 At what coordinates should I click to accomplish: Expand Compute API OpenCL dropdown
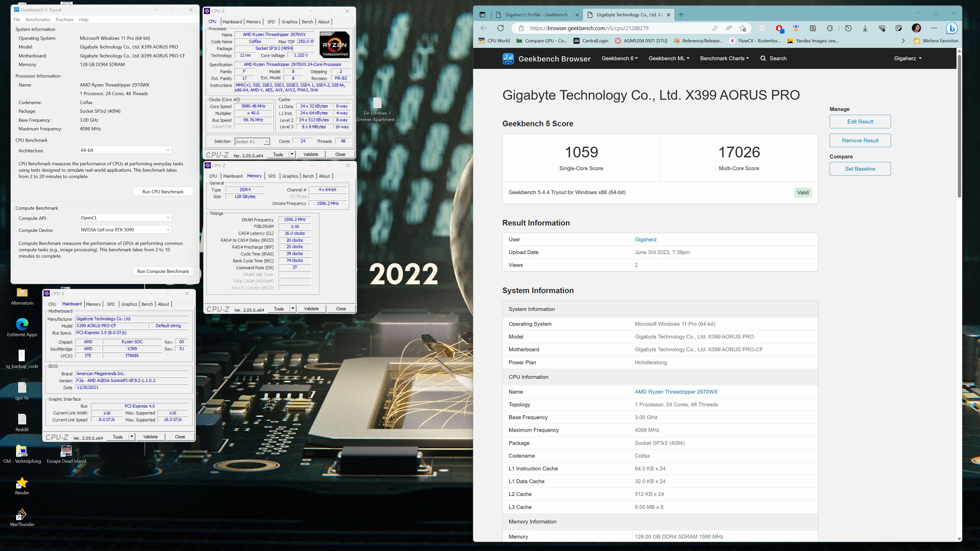tap(126, 218)
